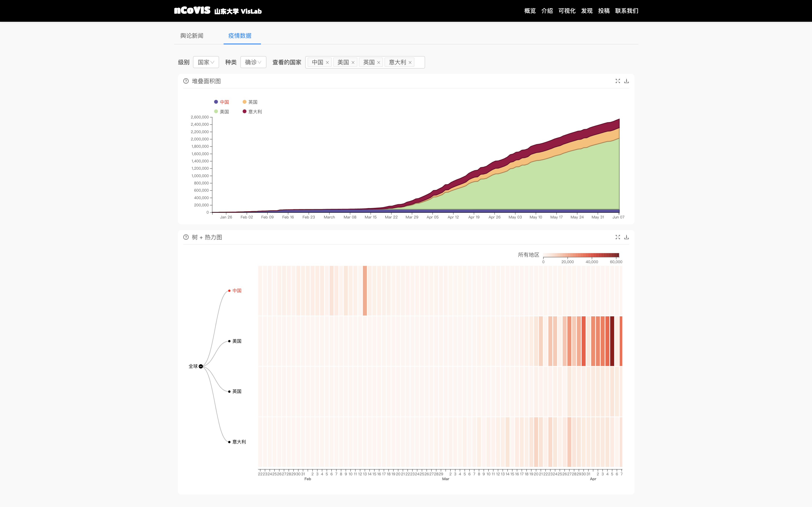The image size is (812, 507).
Task: Open 可视化 in the top navigation
Action: tap(567, 11)
